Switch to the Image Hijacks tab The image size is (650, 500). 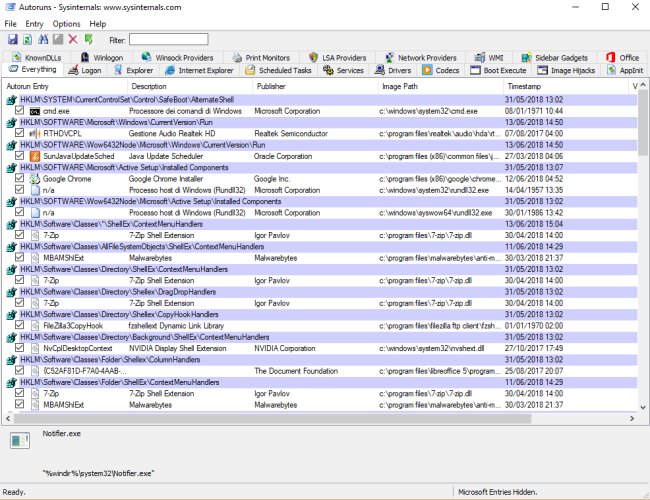567,70
